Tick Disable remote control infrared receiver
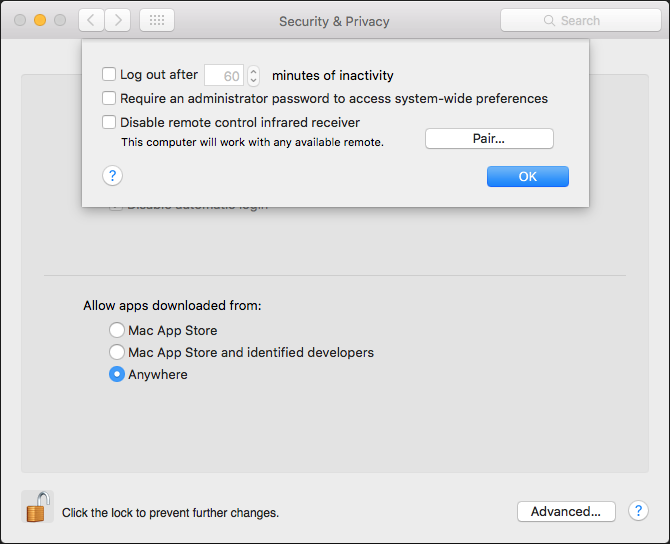This screenshot has width=670, height=544. click(109, 123)
